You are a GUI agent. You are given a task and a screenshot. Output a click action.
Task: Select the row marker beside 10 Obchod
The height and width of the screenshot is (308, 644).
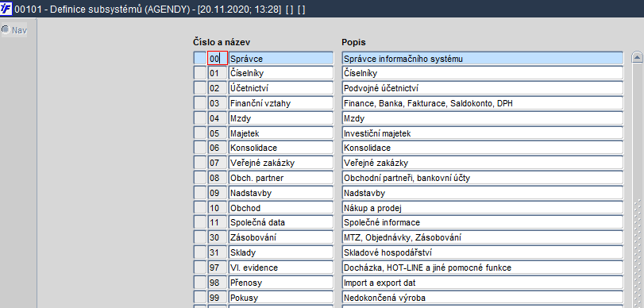(200, 208)
